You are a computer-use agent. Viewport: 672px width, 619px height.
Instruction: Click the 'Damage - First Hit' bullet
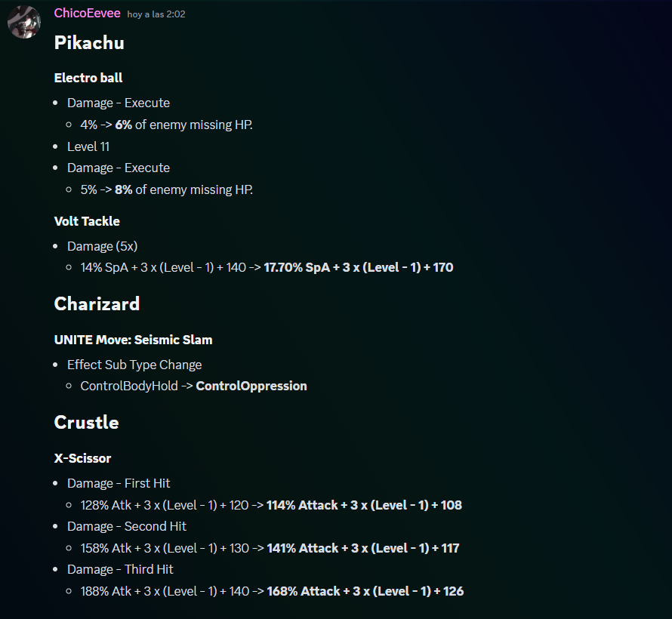pos(119,483)
